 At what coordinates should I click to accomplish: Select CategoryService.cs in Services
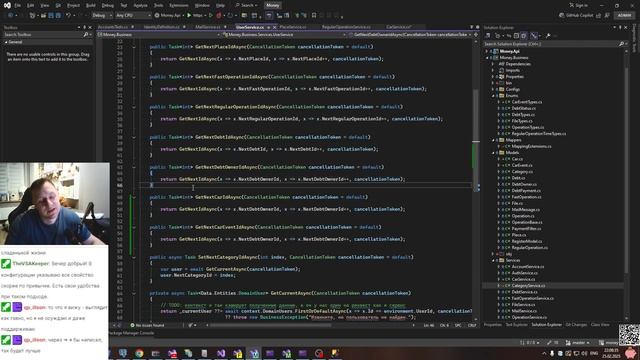coord(528,286)
